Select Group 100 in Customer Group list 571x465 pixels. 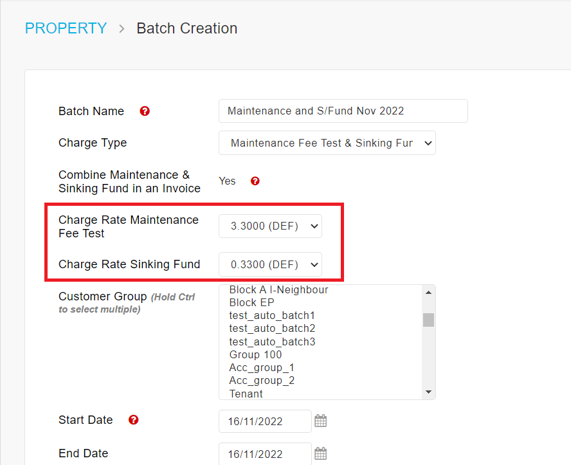coord(320,355)
